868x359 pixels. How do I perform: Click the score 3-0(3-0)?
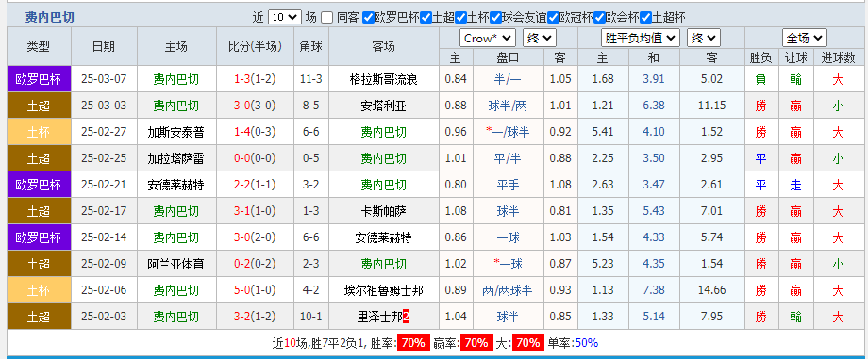click(255, 106)
